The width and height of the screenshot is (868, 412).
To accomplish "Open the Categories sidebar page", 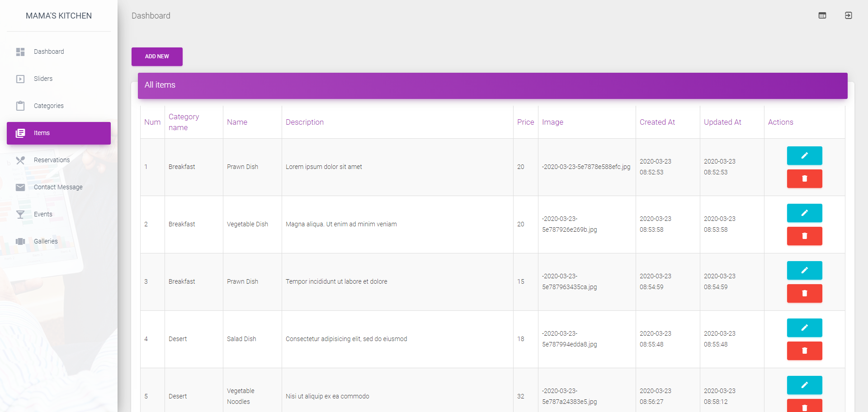I will pyautogui.click(x=49, y=106).
